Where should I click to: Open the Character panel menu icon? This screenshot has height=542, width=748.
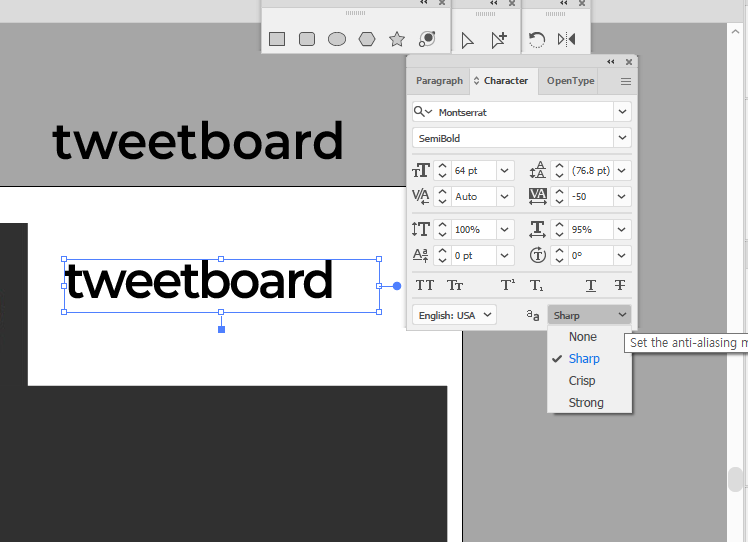tap(626, 82)
